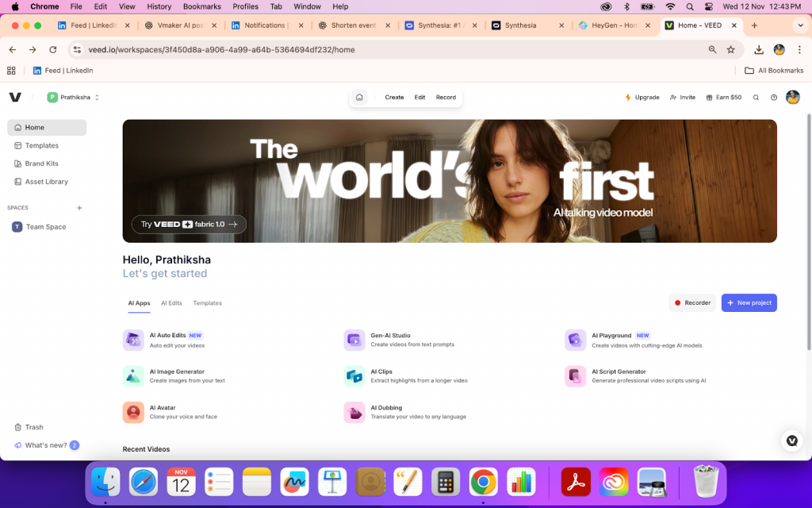The image size is (812, 508).
Task: Click the New project button
Action: click(749, 302)
